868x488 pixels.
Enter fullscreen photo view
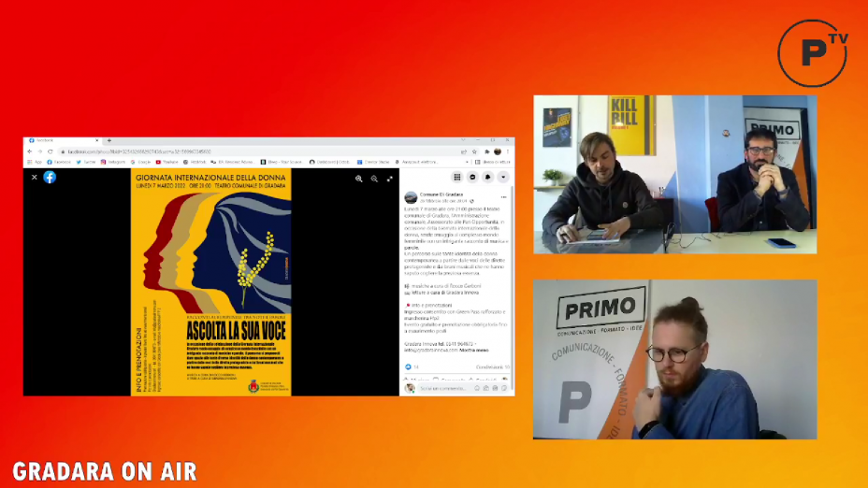coord(389,179)
